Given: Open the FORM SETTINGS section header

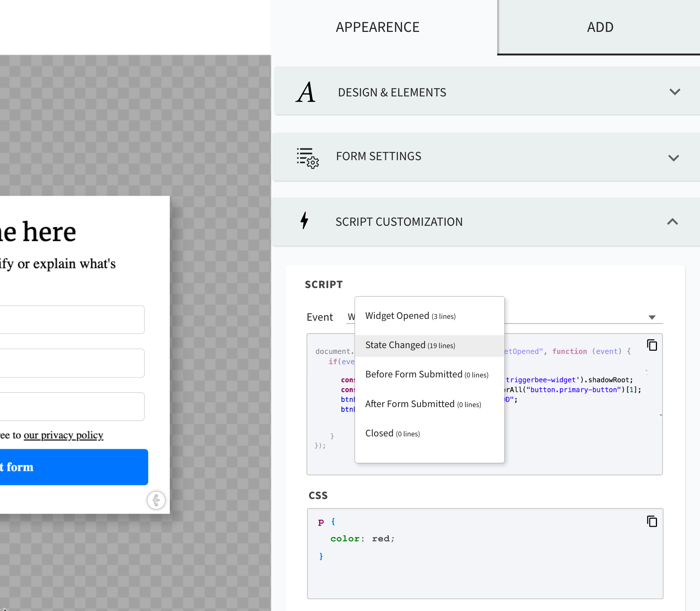Looking at the screenshot, I should click(487, 157).
